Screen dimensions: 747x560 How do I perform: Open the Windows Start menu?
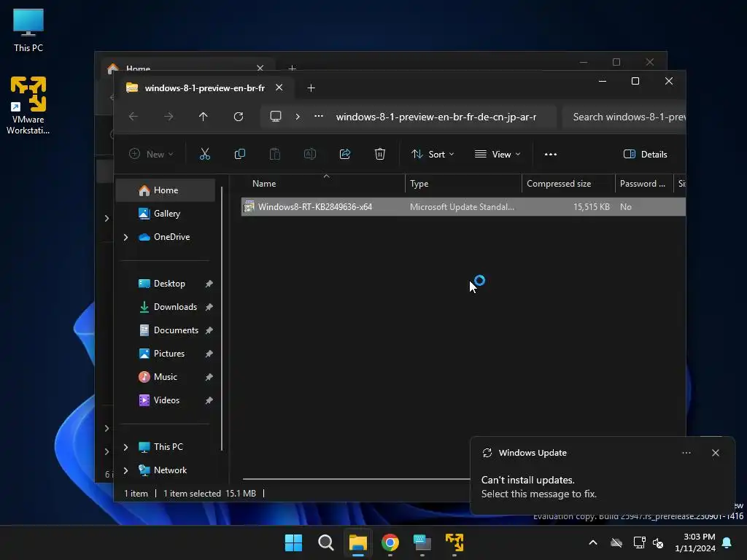pyautogui.click(x=293, y=542)
